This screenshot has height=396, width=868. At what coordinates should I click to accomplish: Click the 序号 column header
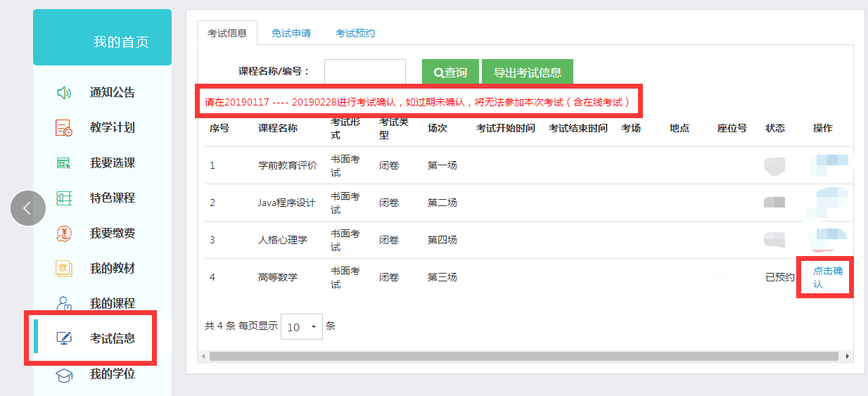pyautogui.click(x=219, y=128)
